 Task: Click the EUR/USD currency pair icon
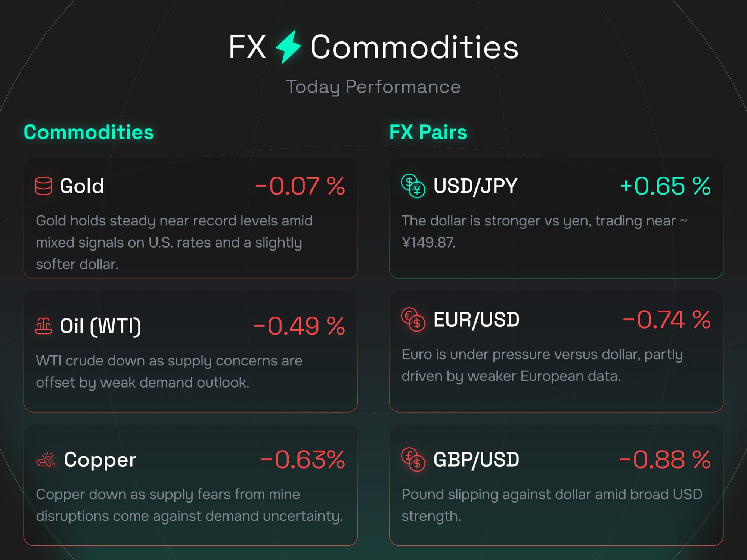pyautogui.click(x=413, y=320)
